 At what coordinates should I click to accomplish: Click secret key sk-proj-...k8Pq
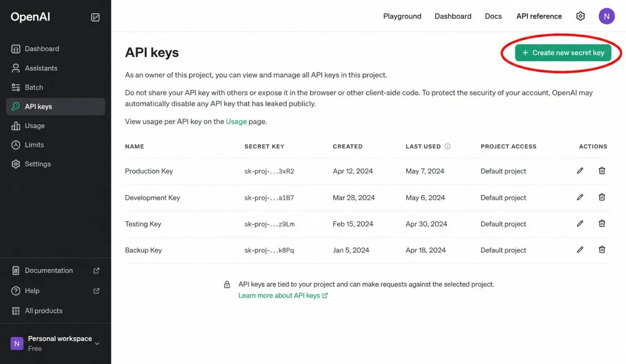tap(269, 250)
